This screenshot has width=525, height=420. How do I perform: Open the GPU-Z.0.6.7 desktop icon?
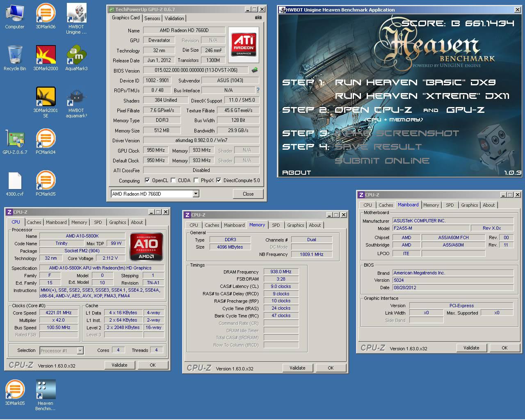15,142
